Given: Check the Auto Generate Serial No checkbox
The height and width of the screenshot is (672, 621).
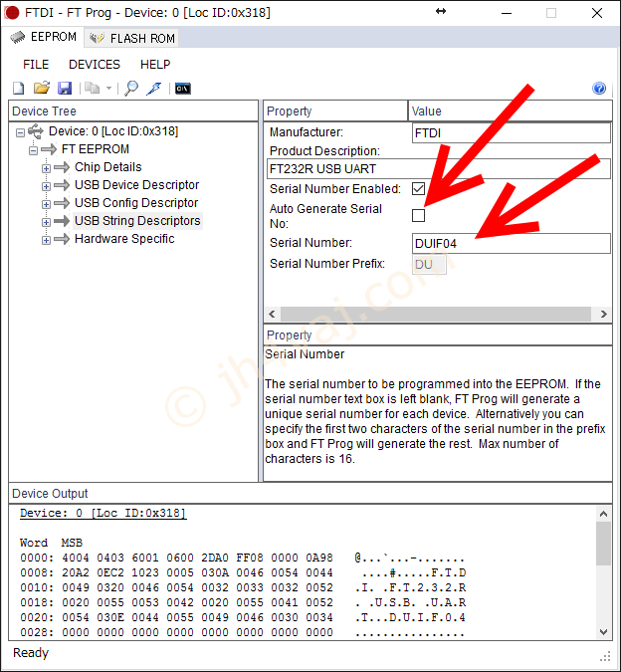Looking at the screenshot, I should click(418, 215).
